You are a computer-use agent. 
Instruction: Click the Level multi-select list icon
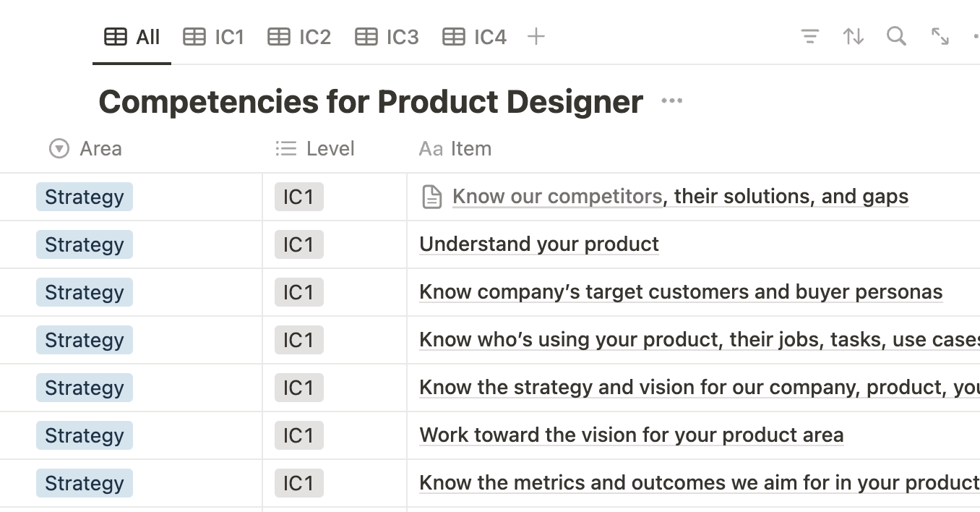point(286,148)
